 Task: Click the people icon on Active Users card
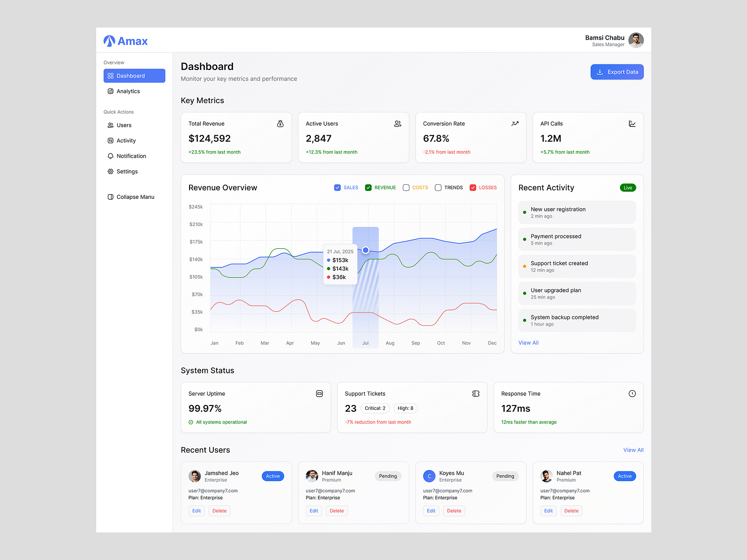coord(397,124)
